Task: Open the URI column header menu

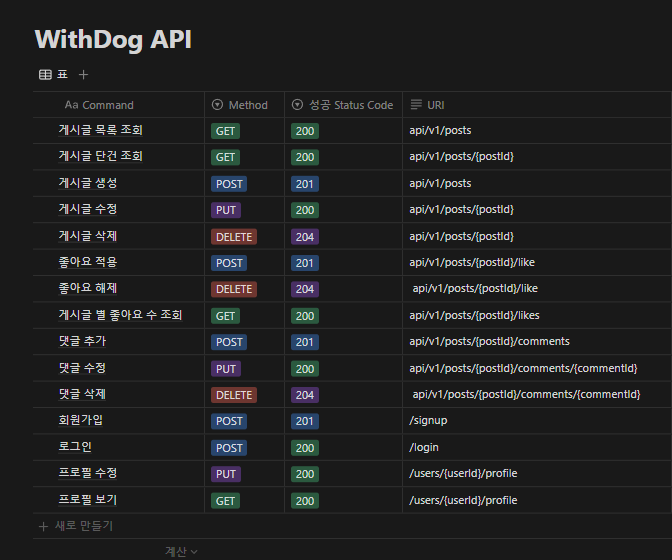Action: click(x=537, y=105)
